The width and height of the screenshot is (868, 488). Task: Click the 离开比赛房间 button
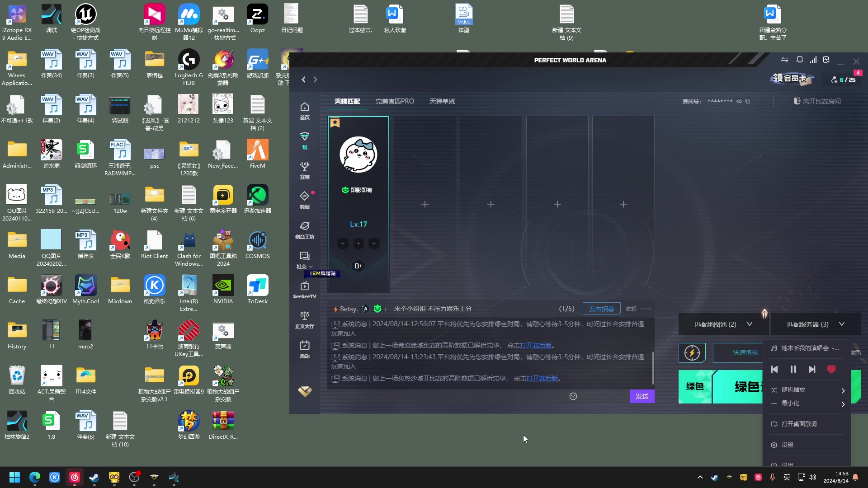(817, 101)
